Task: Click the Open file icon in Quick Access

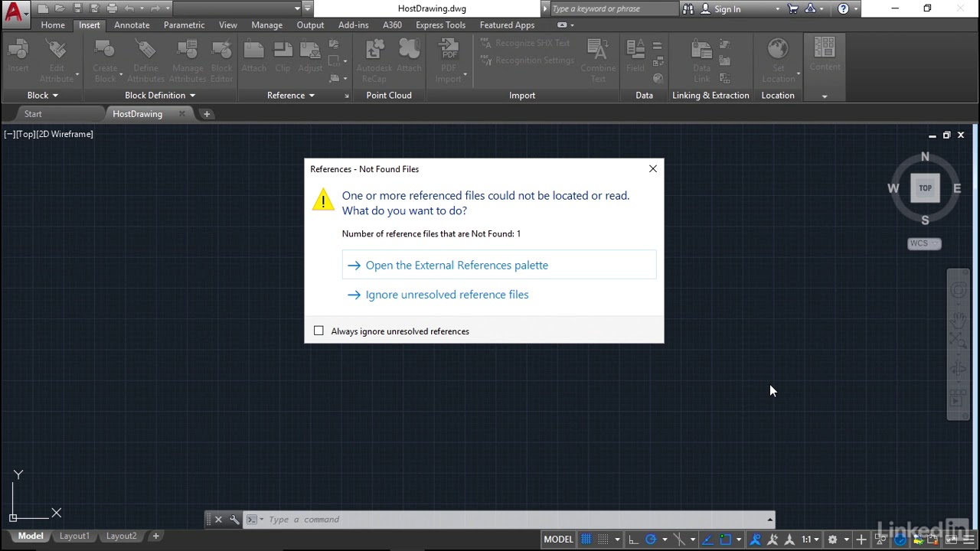Action: click(x=60, y=8)
